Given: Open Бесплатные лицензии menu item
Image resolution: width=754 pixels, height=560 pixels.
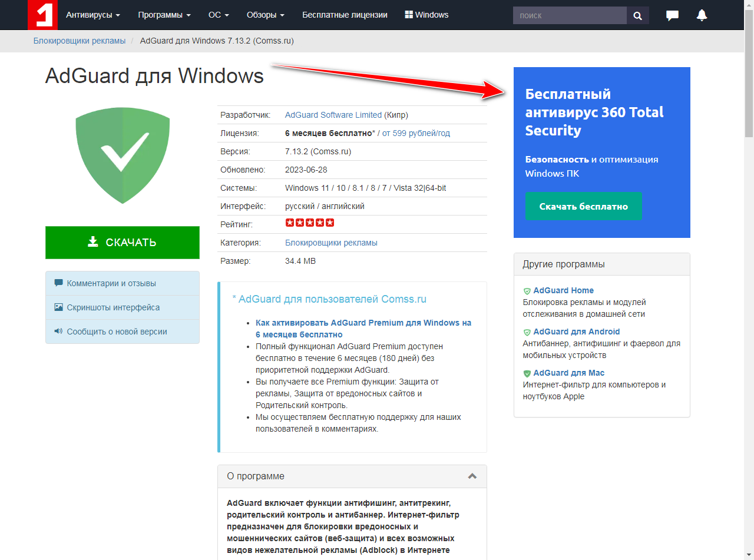Looking at the screenshot, I should click(345, 15).
